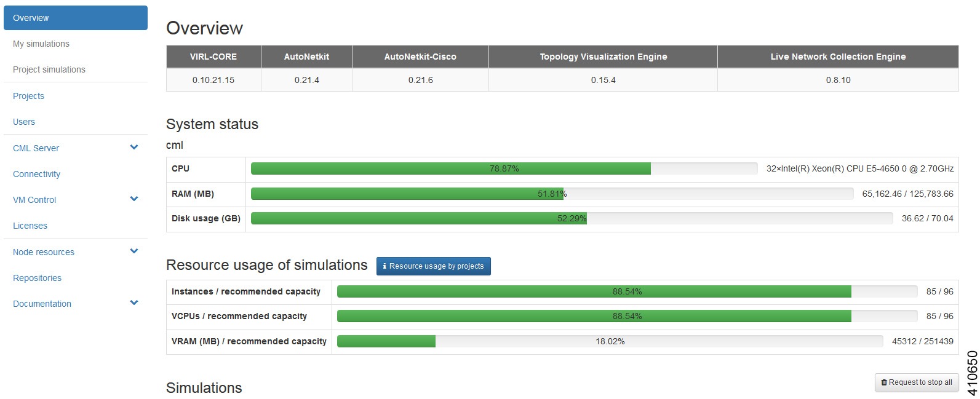
Task: Open the Licenses page
Action: pos(30,226)
